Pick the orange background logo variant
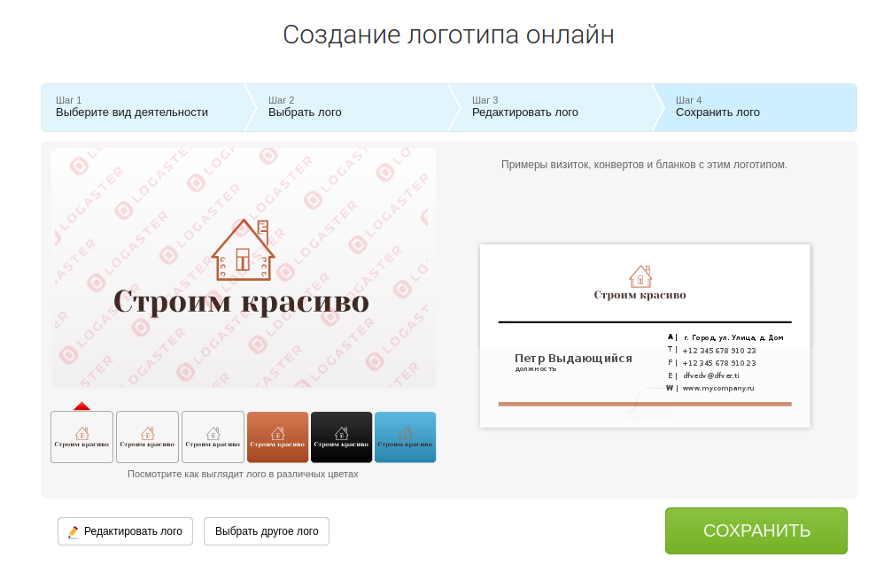 (277, 437)
